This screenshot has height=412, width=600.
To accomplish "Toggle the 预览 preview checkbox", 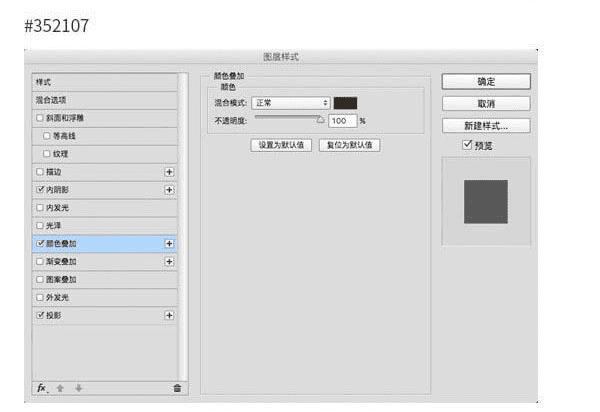I will click(x=467, y=145).
